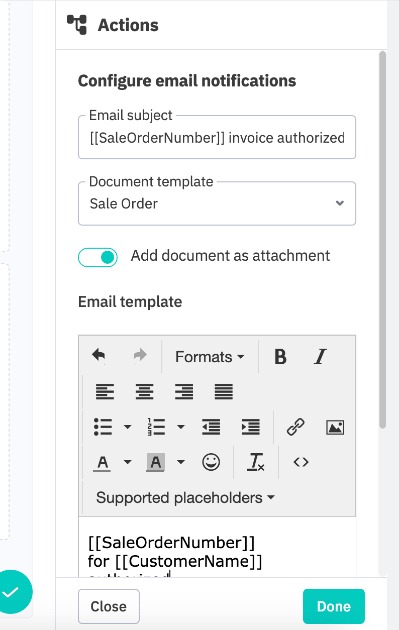This screenshot has height=630, width=399.
Task: Apply italic formatting with I icon
Action: [x=320, y=356]
